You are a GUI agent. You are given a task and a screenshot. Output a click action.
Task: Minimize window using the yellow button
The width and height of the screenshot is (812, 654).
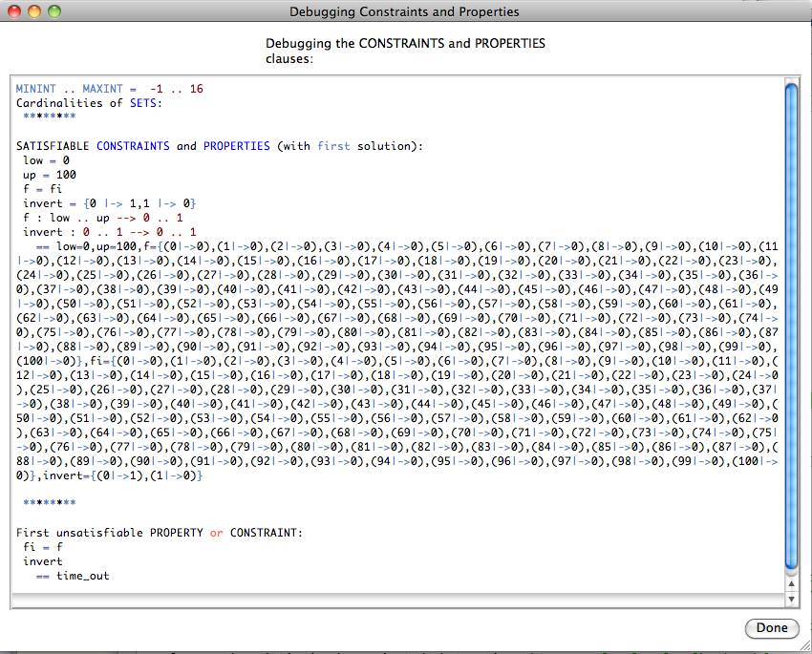point(34,12)
